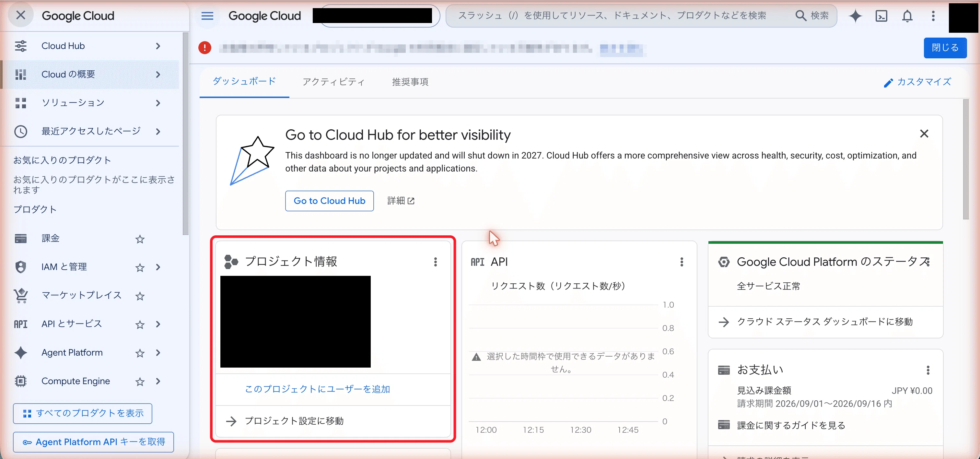Click the Agent Platform sparkle icon

point(20,352)
